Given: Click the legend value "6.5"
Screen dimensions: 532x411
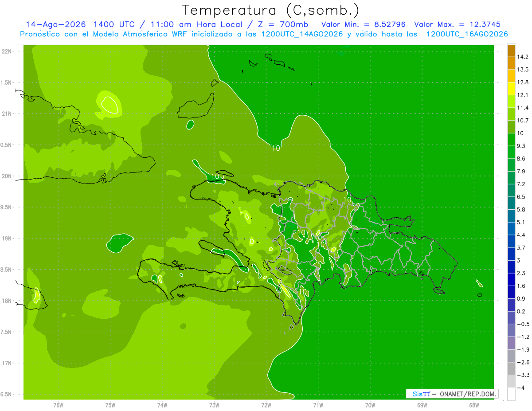Looking at the screenshot, I should (x=521, y=197).
